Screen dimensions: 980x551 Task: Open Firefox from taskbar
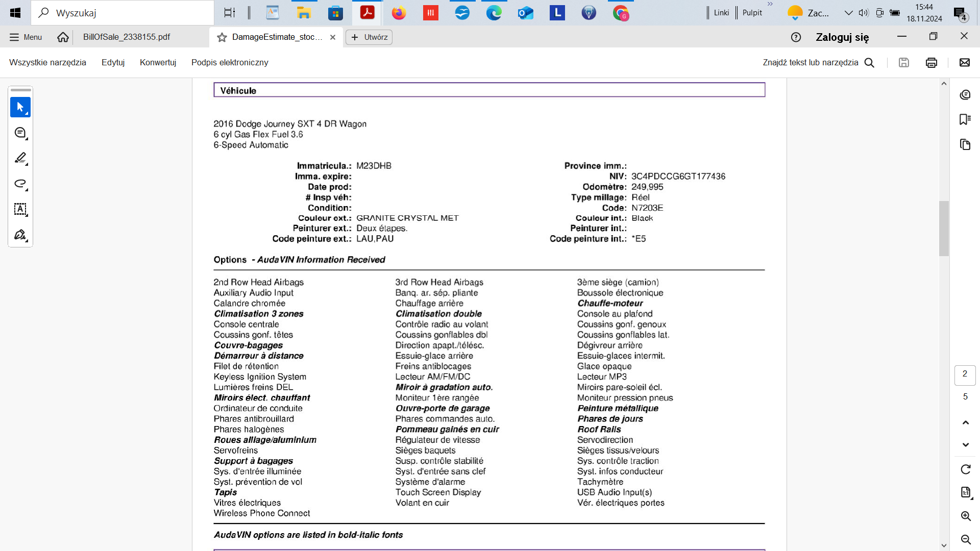399,13
